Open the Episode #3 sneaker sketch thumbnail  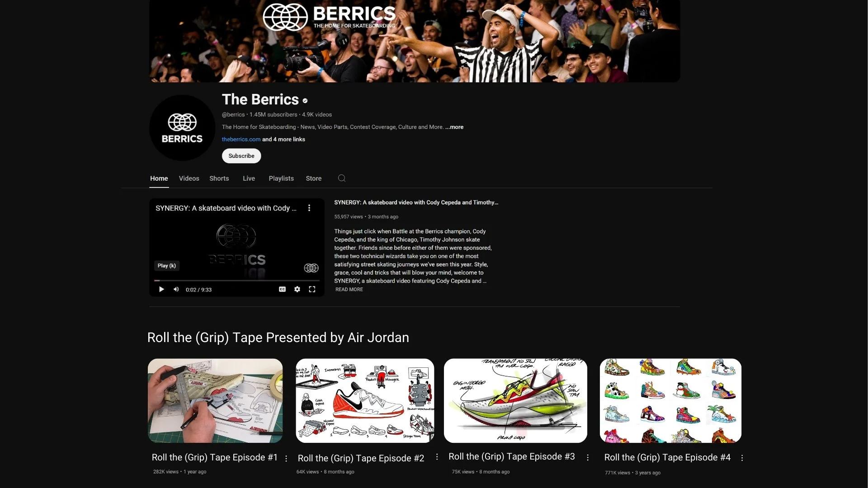tap(515, 401)
